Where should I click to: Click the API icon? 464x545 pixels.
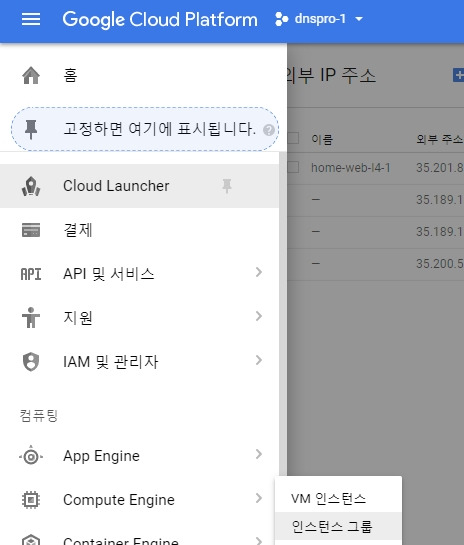click(x=31, y=274)
